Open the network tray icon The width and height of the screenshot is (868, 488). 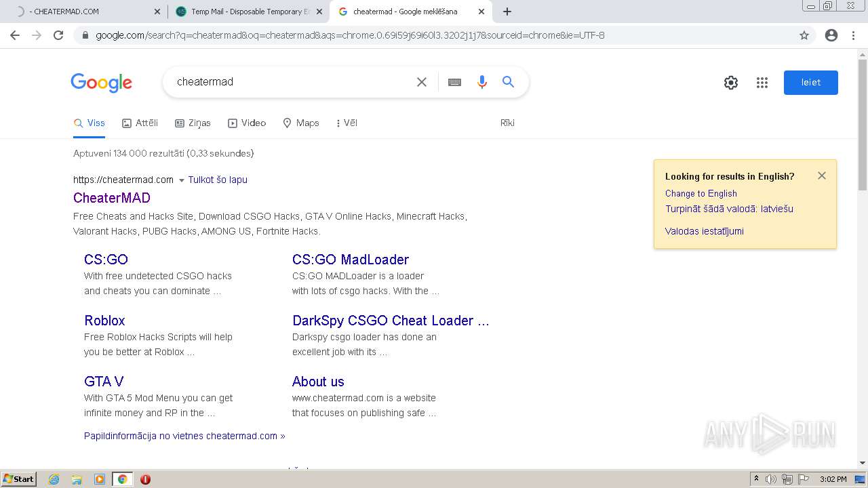point(787,479)
